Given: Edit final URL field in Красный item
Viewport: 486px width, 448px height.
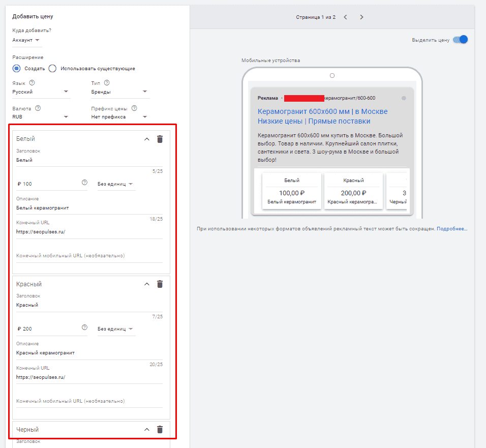Looking at the screenshot, I should (89, 377).
